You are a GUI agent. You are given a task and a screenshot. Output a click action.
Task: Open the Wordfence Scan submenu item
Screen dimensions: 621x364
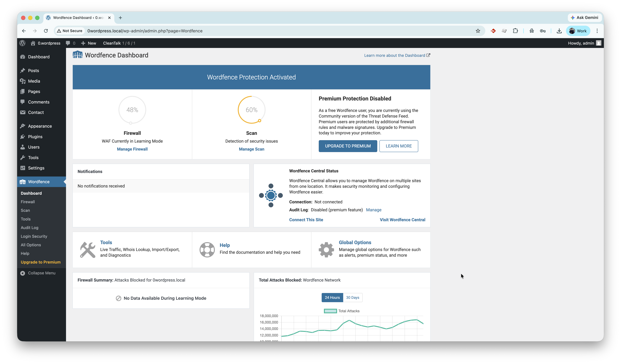[x=25, y=211]
